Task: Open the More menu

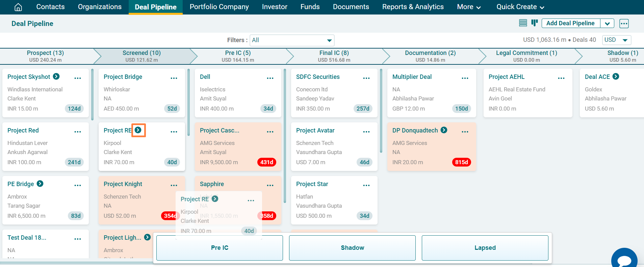Action: point(468,7)
